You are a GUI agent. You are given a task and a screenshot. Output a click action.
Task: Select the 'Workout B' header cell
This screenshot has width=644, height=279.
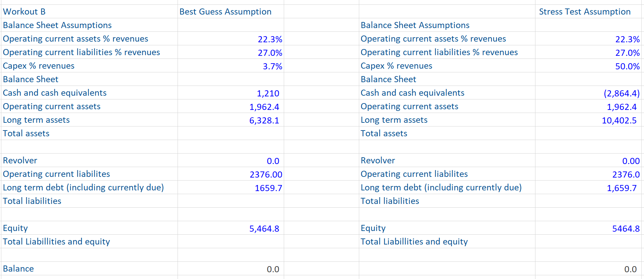(24, 11)
